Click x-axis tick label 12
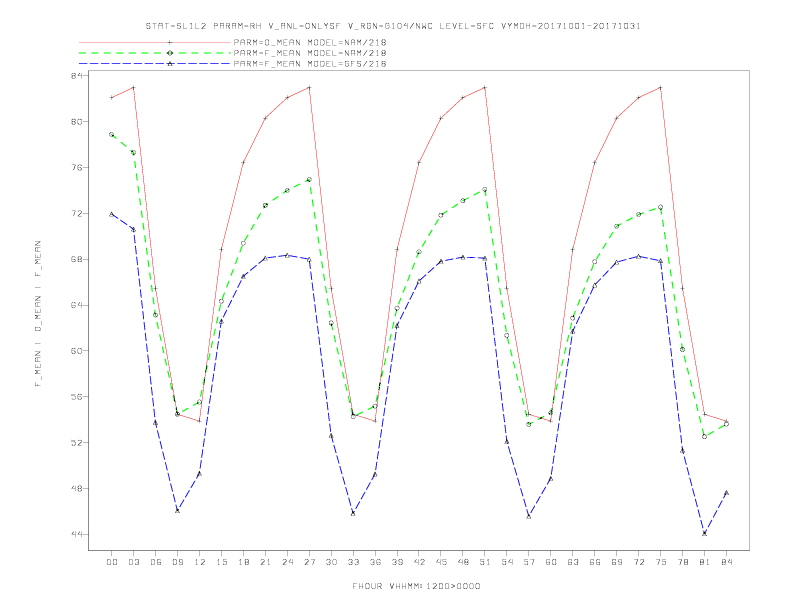 (x=200, y=562)
